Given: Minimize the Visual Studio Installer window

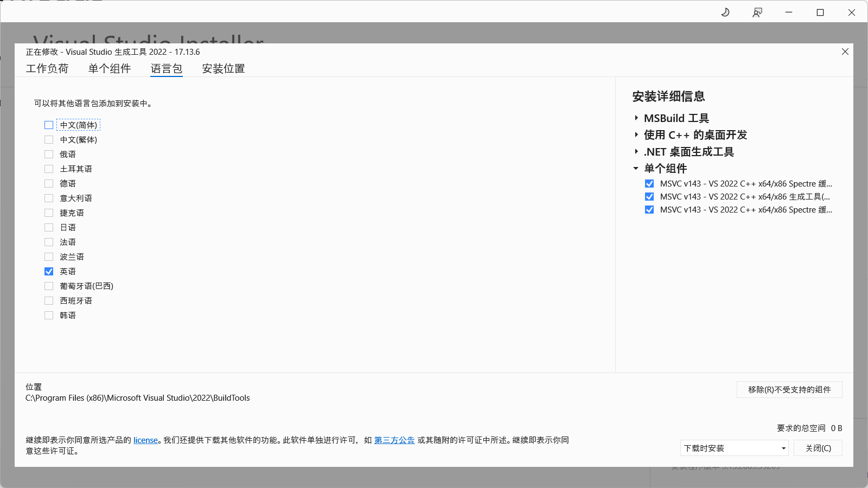Looking at the screenshot, I should point(789,12).
